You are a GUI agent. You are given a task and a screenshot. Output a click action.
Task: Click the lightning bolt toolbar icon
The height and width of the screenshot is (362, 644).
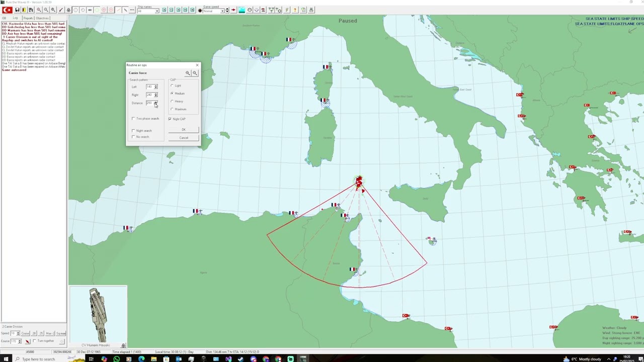click(287, 10)
